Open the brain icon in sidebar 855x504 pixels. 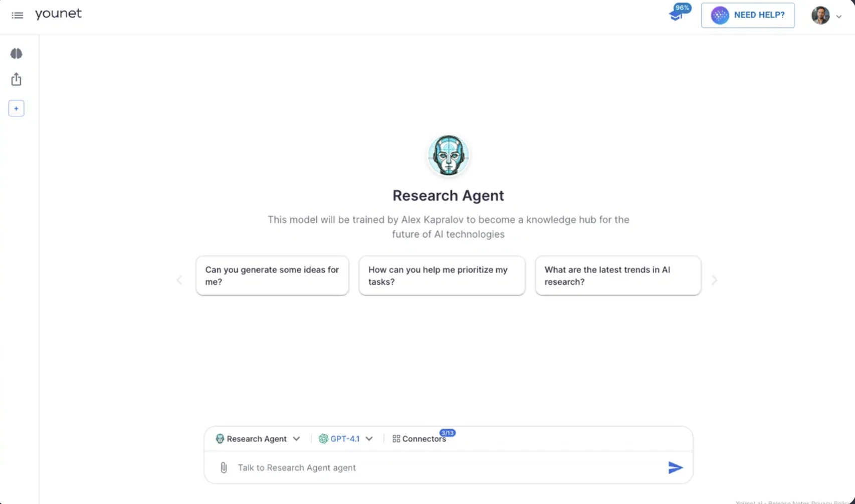pyautogui.click(x=17, y=54)
